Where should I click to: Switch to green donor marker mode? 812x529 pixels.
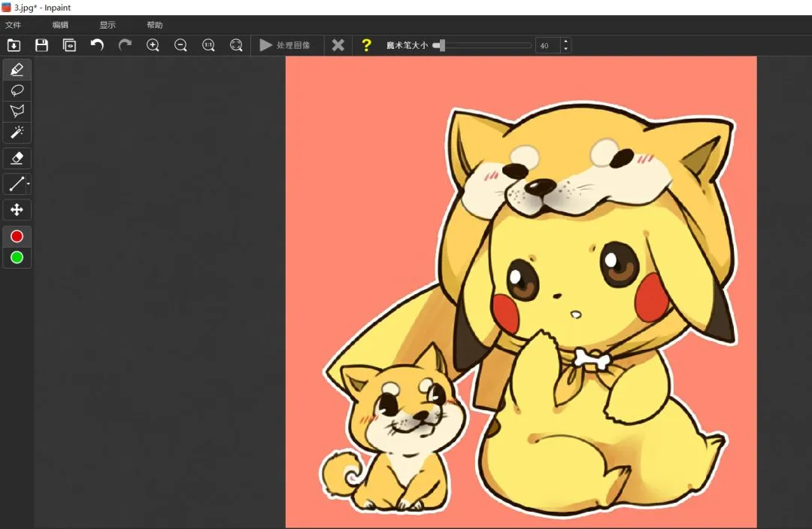[x=17, y=257]
